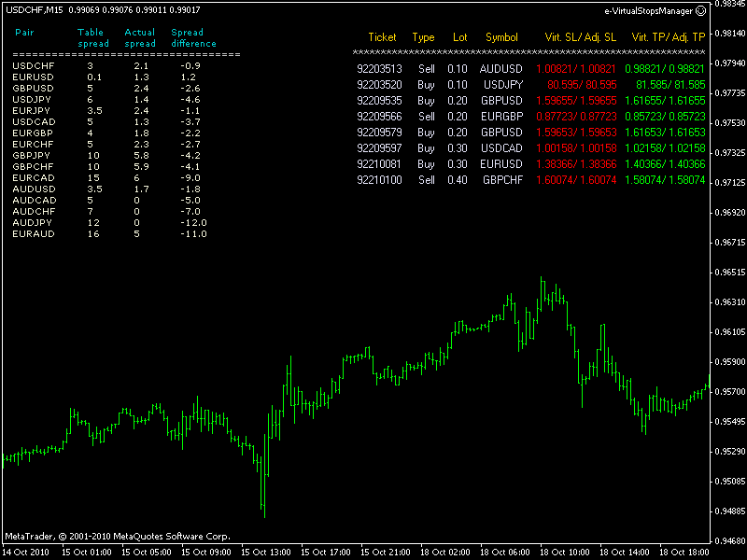Click the 0.94885 price axis label
This screenshot has width=747, height=560.
[x=730, y=511]
